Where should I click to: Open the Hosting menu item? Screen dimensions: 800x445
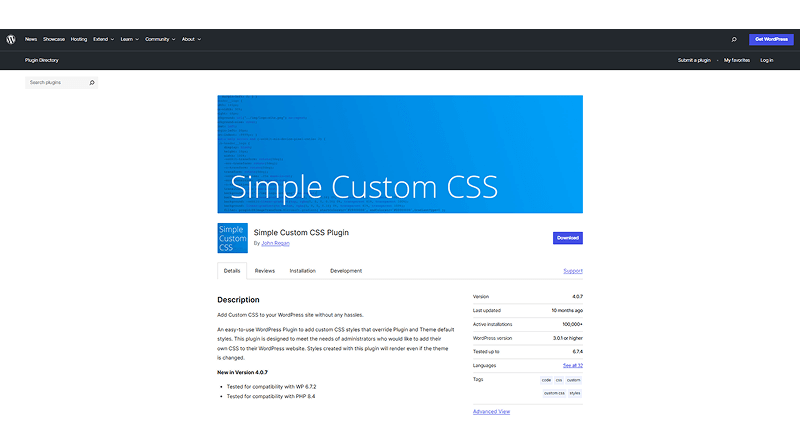click(x=79, y=39)
